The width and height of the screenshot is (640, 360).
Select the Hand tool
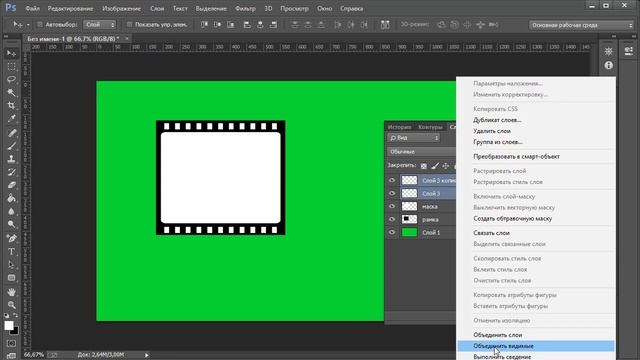pos(11,291)
